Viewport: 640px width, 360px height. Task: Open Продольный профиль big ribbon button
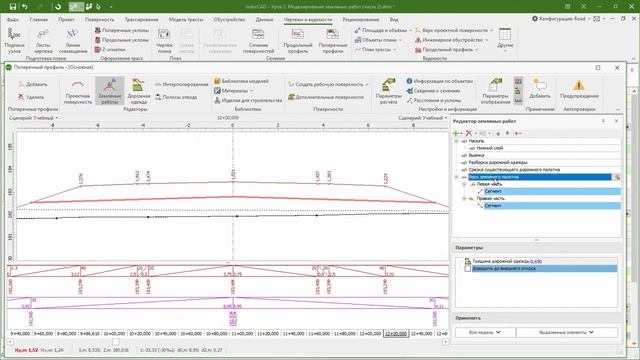coord(298,41)
